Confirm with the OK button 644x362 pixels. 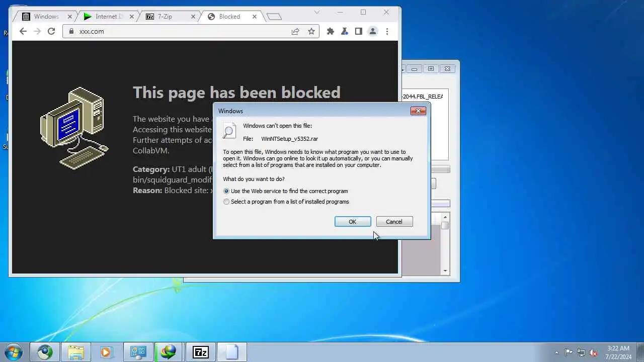click(x=353, y=222)
